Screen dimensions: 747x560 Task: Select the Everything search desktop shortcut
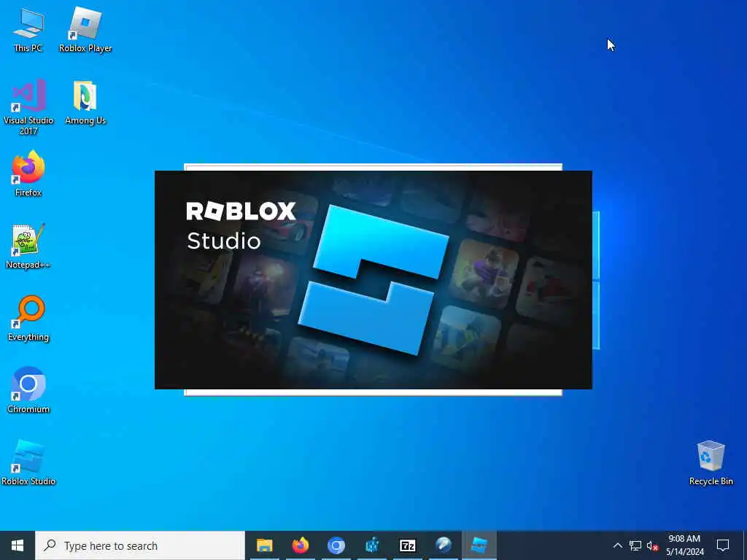(x=28, y=319)
